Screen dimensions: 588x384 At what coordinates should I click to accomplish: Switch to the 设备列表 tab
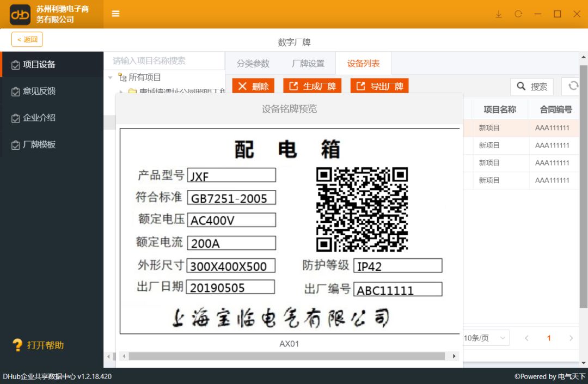(363, 63)
